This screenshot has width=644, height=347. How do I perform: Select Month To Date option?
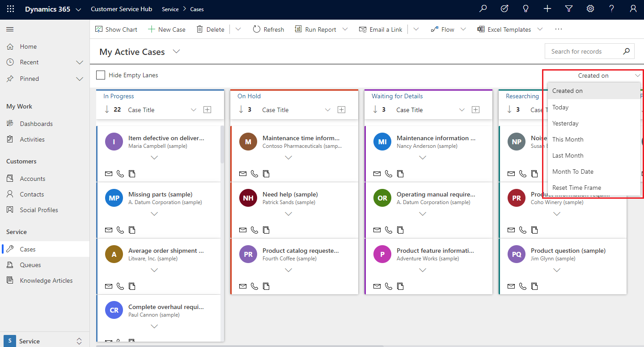coord(594,171)
